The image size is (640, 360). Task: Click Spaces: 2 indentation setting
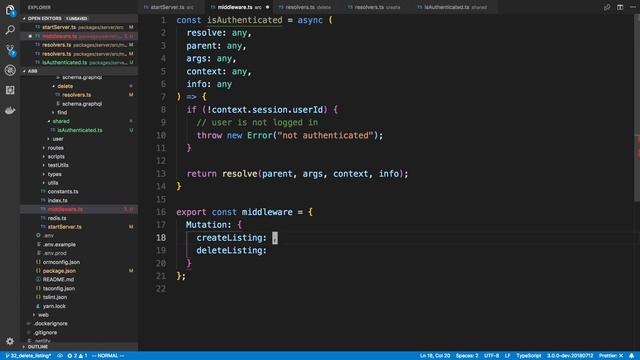[467, 356]
